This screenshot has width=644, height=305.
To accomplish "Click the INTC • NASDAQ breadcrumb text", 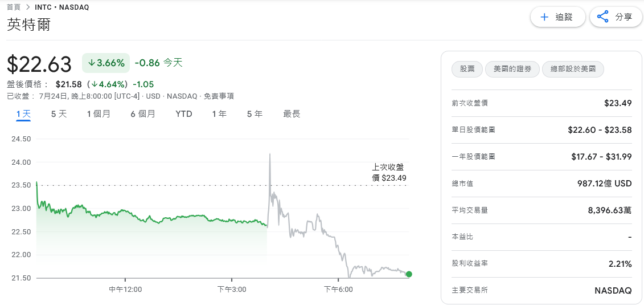I will coord(61,7).
